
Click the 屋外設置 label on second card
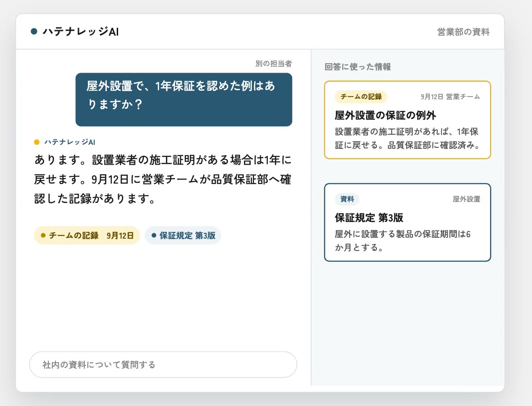click(x=467, y=199)
